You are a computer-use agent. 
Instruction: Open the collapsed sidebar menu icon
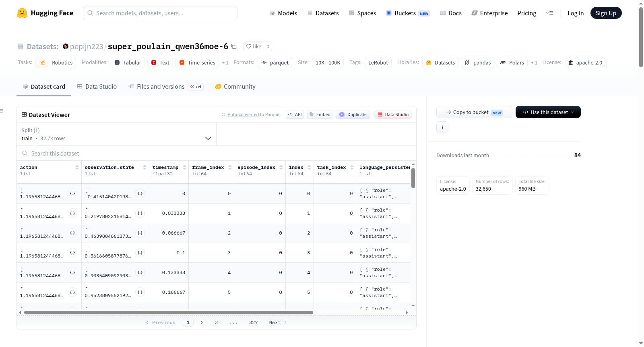(2, 111)
